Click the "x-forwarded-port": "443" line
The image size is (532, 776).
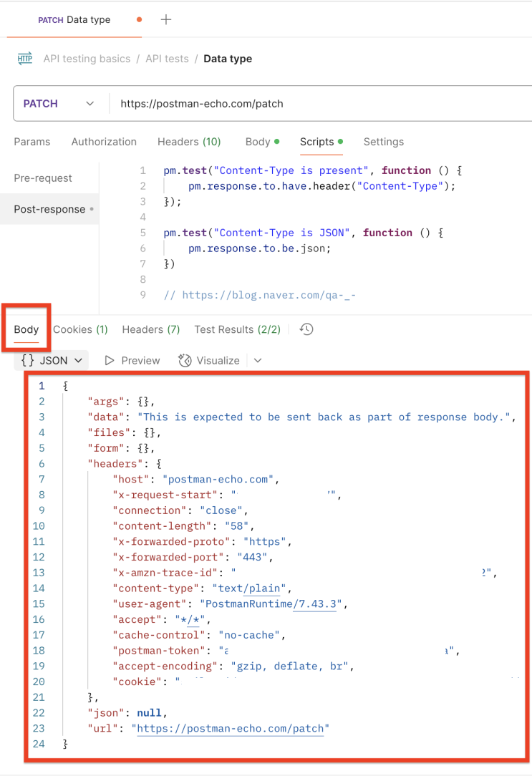[193, 557]
